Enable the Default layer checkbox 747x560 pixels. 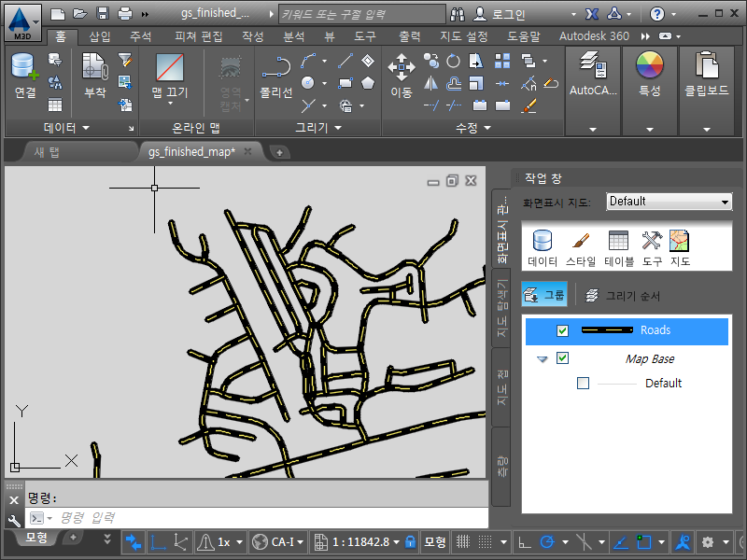584,383
